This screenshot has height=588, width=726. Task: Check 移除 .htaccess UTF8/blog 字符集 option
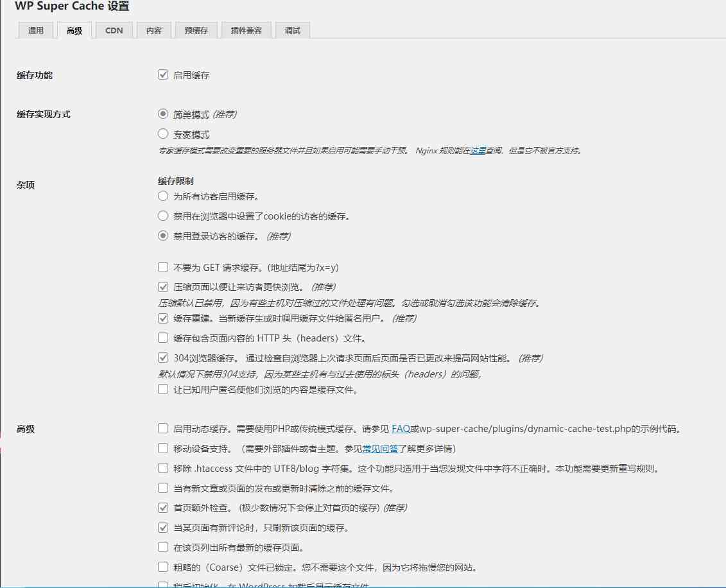coord(163,469)
